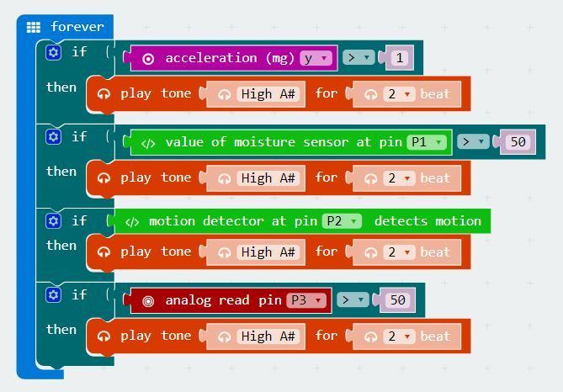Click the grid icon on the forever block
The width and height of the screenshot is (563, 392).
point(34,27)
